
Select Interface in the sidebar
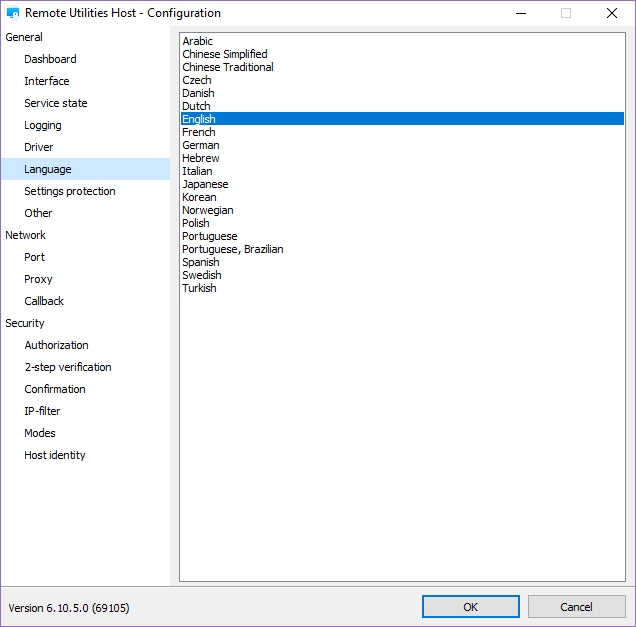pyautogui.click(x=47, y=81)
